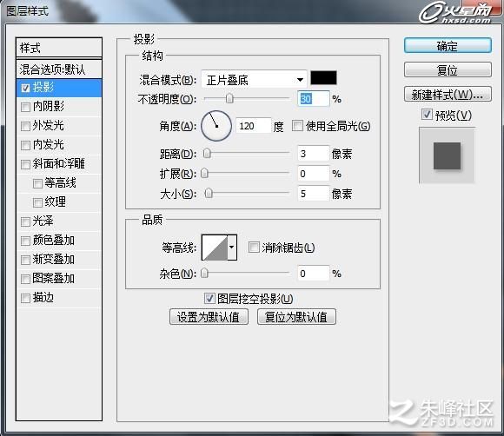Click the black shadow color swatch
Image resolution: width=504 pixels, height=436 pixels.
[x=323, y=78]
